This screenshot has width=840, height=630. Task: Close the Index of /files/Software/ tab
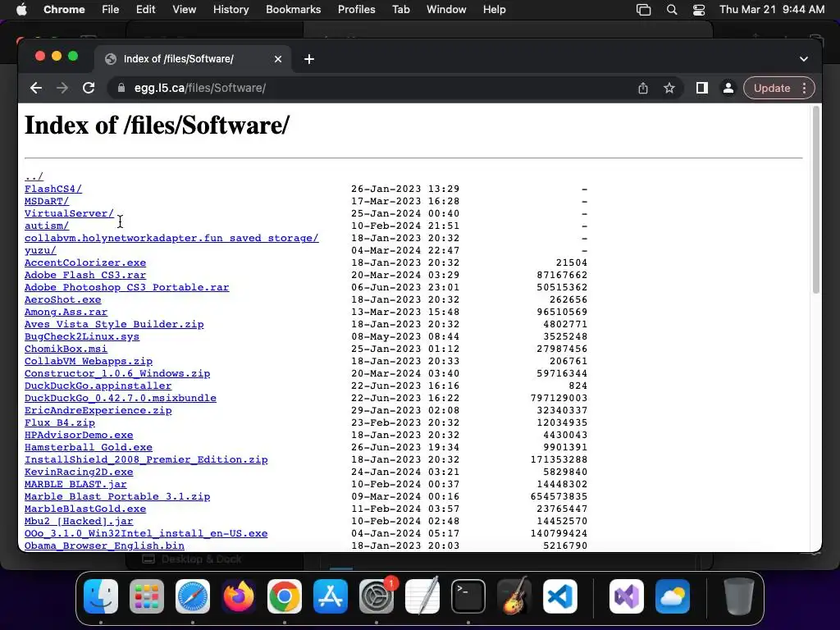277,59
